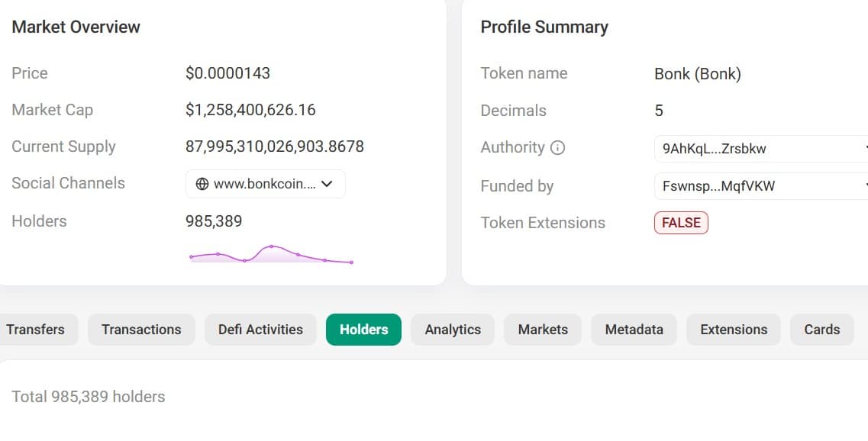Open the Authority 9AhKqL...Zrsbkw dropdown
This screenshot has height=441, width=868.
click(761, 148)
